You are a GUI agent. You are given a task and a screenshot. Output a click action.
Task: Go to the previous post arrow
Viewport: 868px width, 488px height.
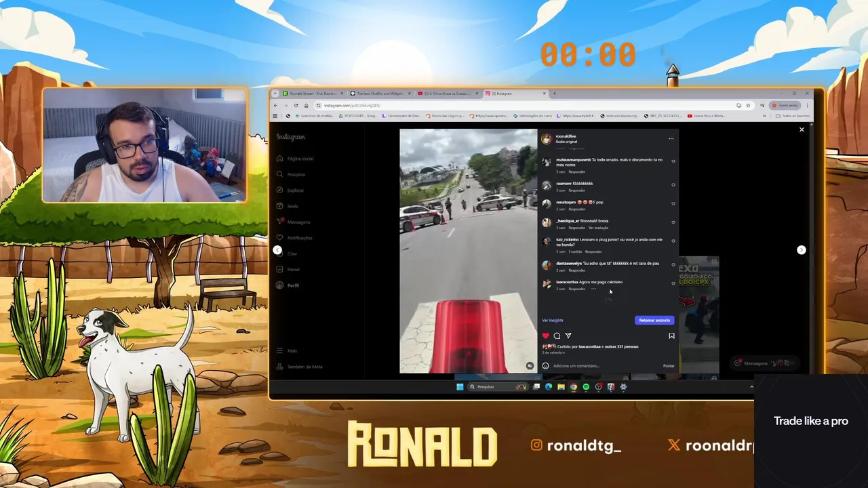(277, 250)
